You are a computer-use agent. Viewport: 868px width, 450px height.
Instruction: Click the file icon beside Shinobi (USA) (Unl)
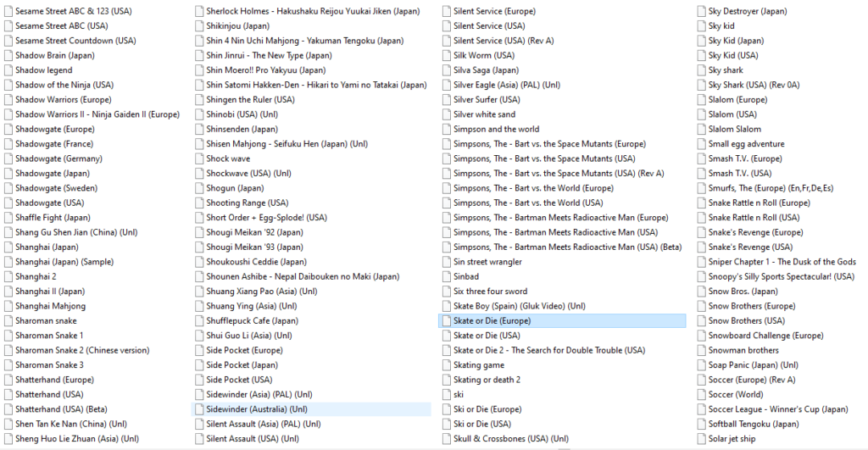coord(198,114)
